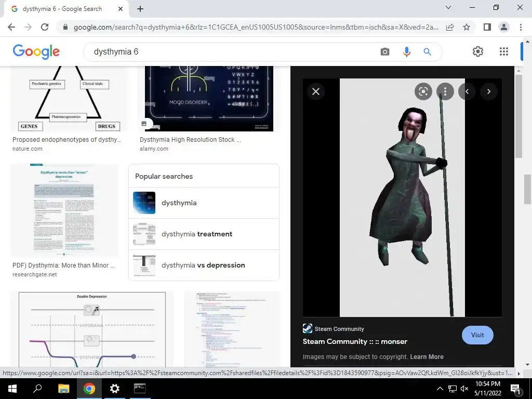Click the monster image preview

[x=402, y=198]
